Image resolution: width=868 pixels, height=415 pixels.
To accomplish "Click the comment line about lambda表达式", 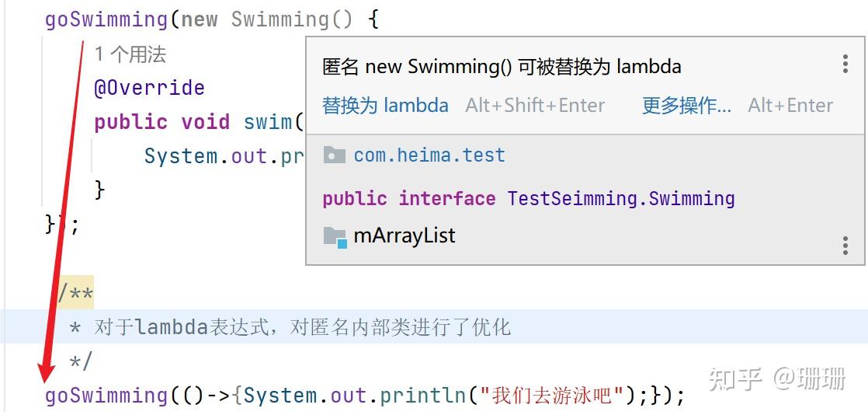I will 303,327.
